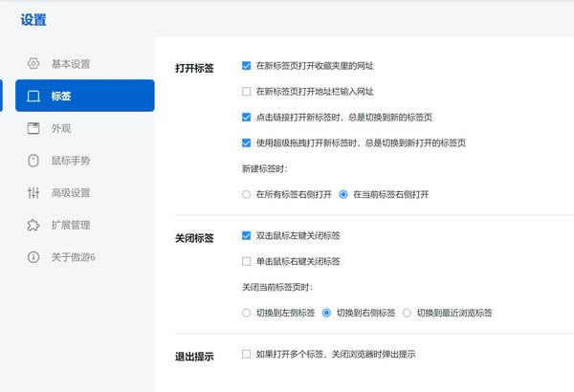Toggle 点击链接打开新标签时 switch-to-new-tab checkbox
This screenshot has height=392, width=574.
coord(247,117)
